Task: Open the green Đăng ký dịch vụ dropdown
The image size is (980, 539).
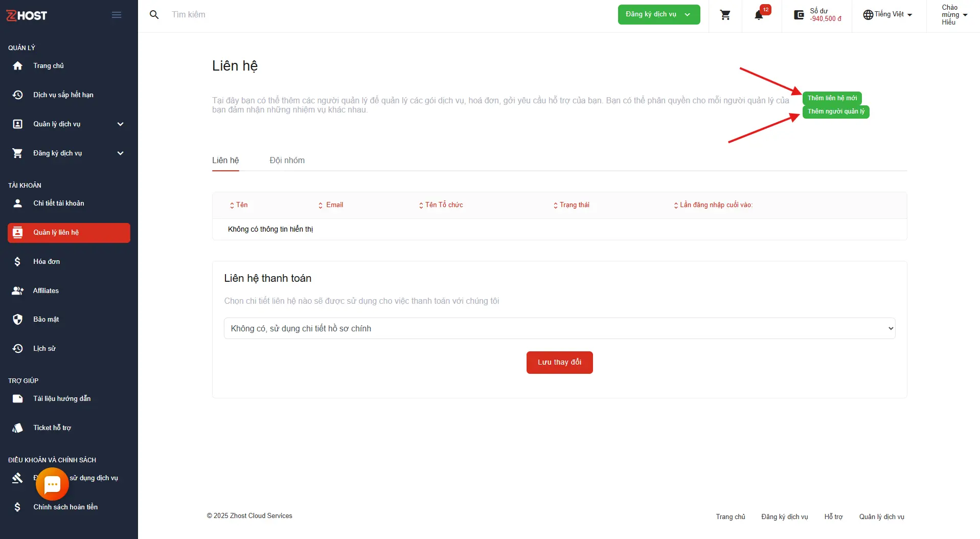Action: pos(658,14)
